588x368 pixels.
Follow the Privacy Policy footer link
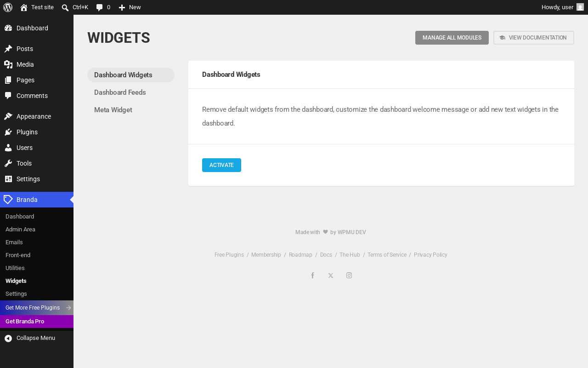pos(430,255)
